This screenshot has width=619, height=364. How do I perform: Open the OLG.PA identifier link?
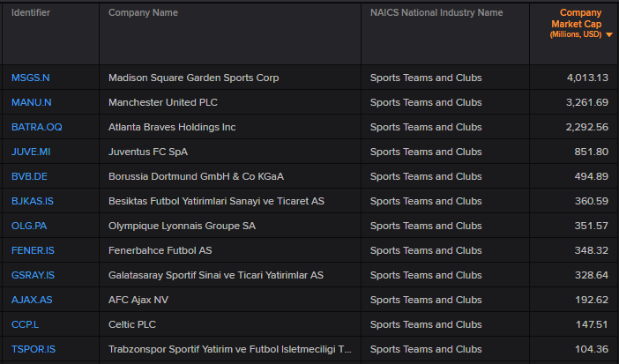pos(29,226)
